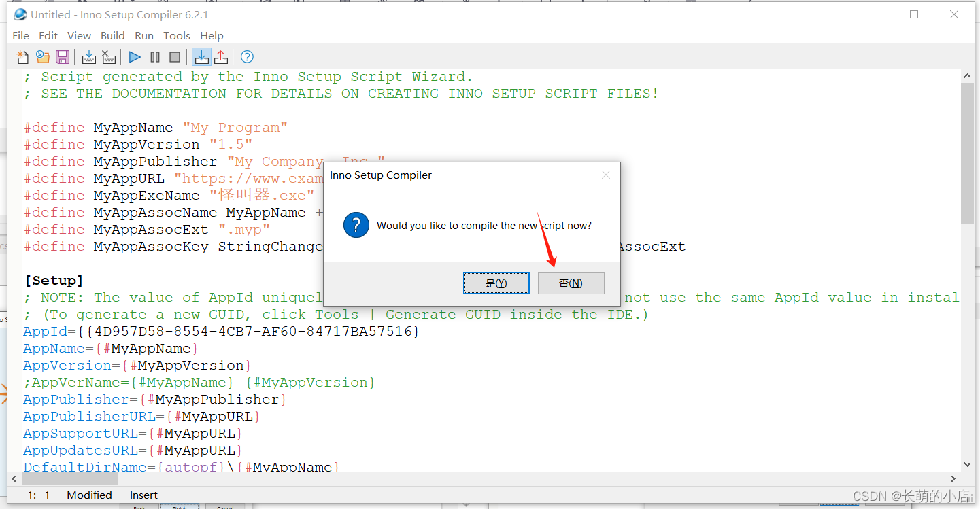Viewport: 980px width, 509px height.
Task: Click 否(N) to skip compiling
Action: (x=571, y=283)
